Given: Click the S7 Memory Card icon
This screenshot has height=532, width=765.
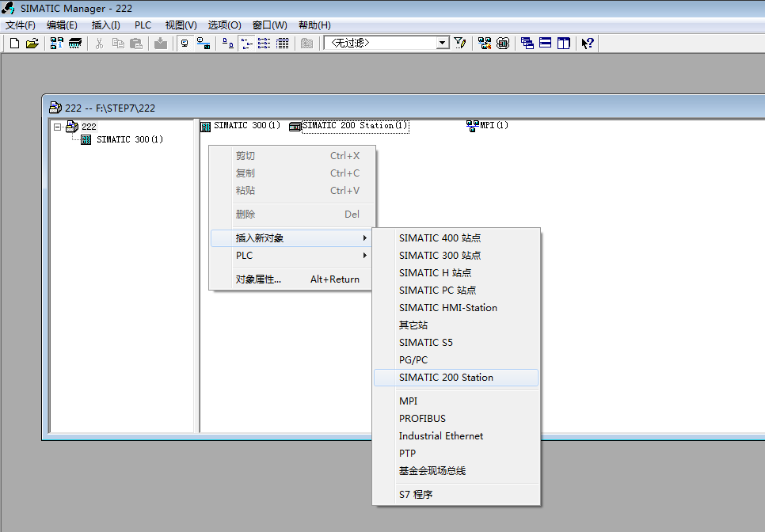Looking at the screenshot, I should pos(75,44).
